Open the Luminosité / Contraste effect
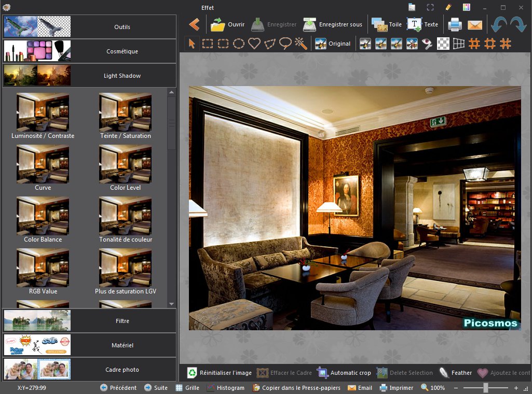Viewport: 532px width, 394px height. coord(43,116)
